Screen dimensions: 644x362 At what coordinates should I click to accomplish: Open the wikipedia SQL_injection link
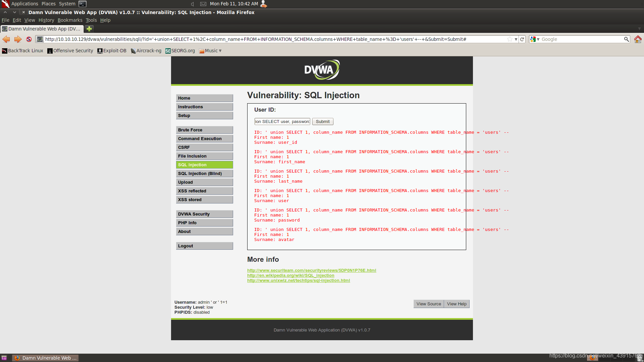click(x=291, y=275)
